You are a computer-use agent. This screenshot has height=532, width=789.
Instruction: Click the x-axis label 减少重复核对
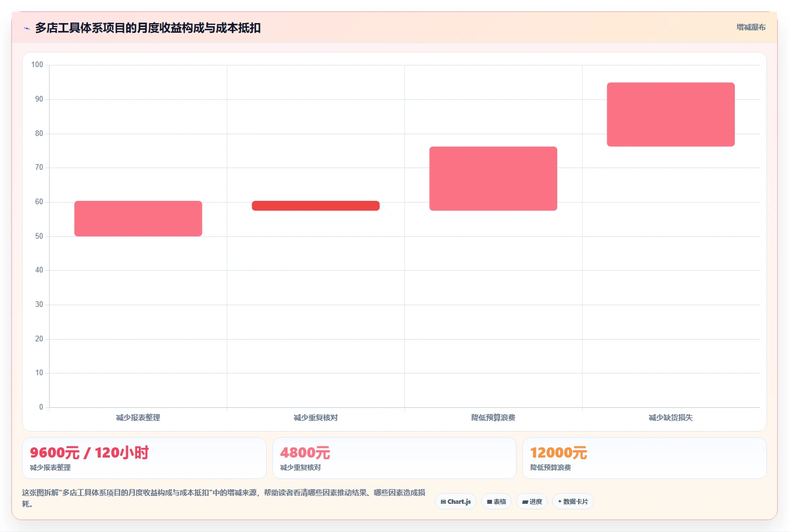(316, 417)
